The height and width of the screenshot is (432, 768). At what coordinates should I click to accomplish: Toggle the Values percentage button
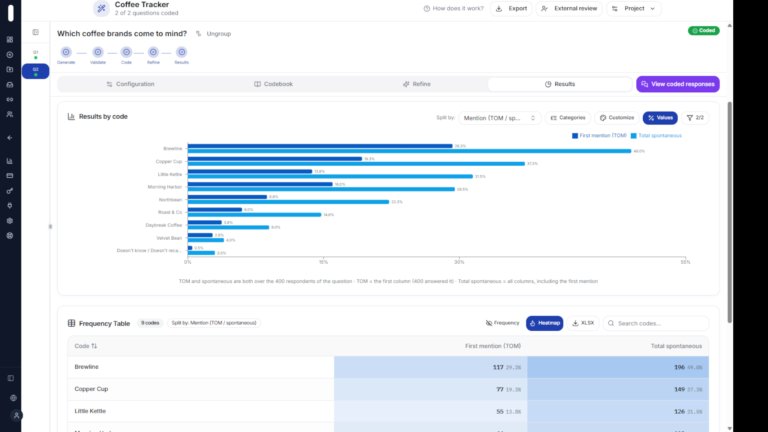click(x=660, y=118)
